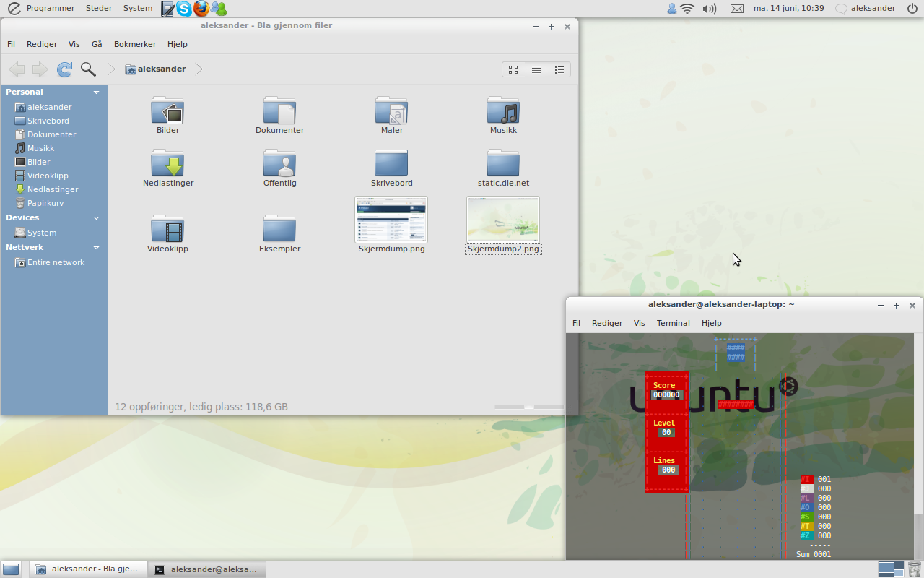Open the Steder panel menu
Viewport: 924px width, 578px height.
click(99, 9)
